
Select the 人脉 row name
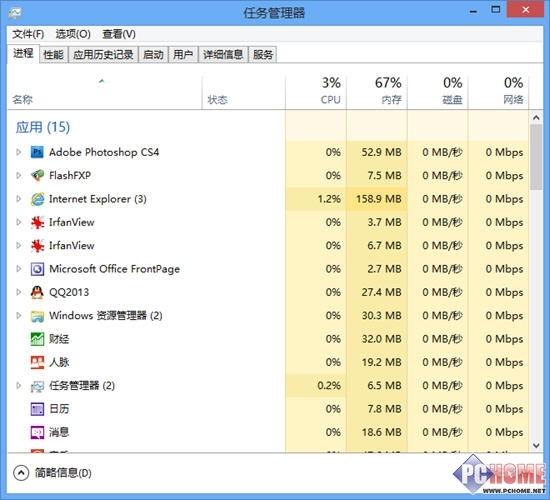pyautogui.click(x=59, y=362)
